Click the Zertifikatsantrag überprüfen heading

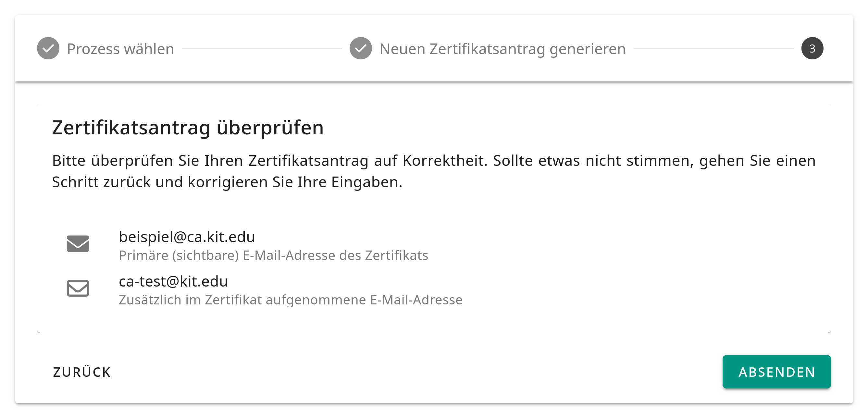click(188, 128)
